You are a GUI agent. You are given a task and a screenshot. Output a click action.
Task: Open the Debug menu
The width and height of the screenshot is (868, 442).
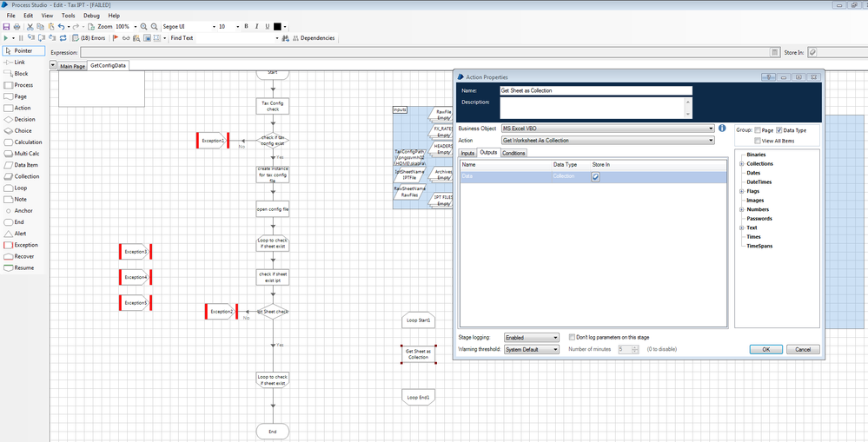[x=91, y=16]
